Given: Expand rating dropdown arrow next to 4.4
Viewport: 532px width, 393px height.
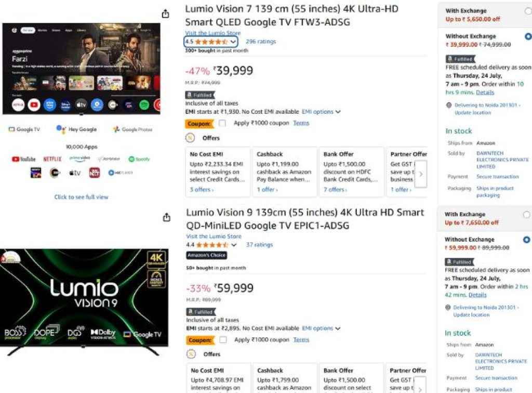Looking at the screenshot, I should pos(234,245).
